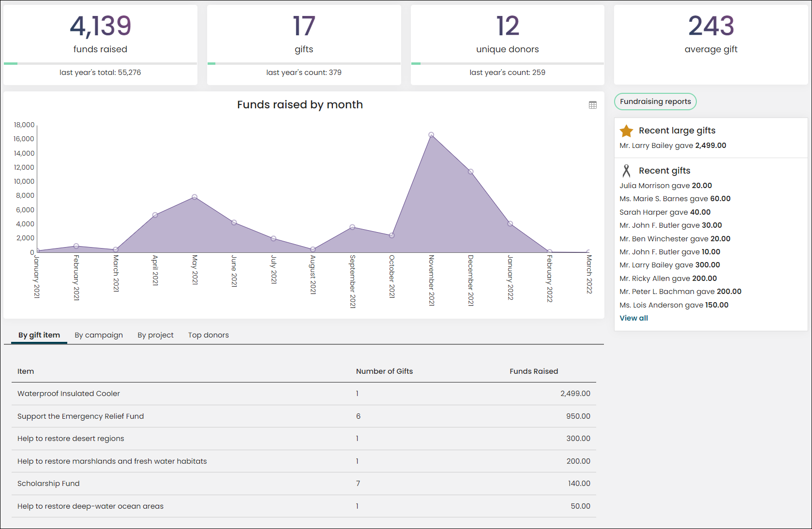The image size is (812, 529).
Task: Click the funds raised progress bar
Action: [x=100, y=63]
